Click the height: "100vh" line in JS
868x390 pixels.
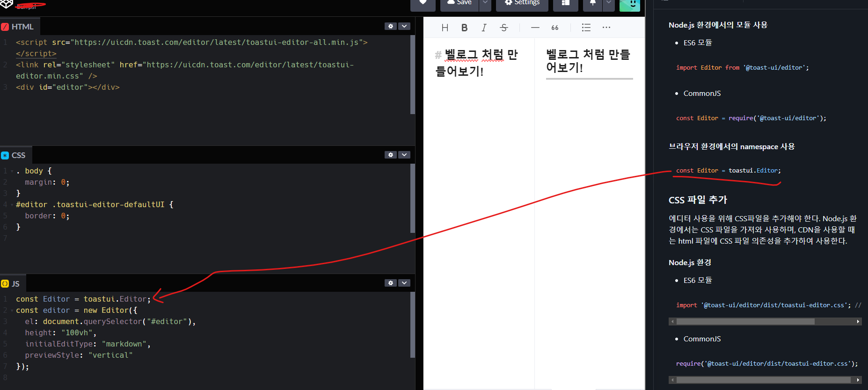point(60,333)
